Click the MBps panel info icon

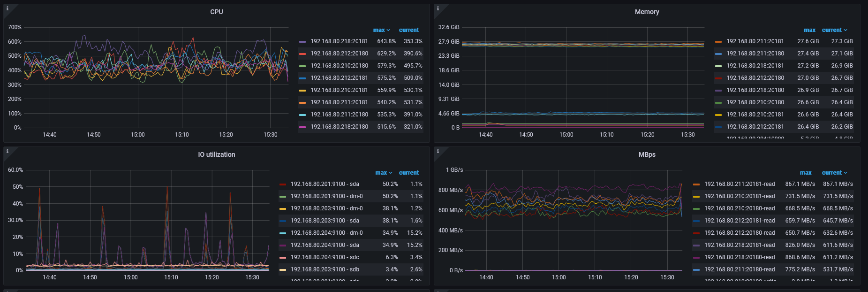tap(438, 151)
